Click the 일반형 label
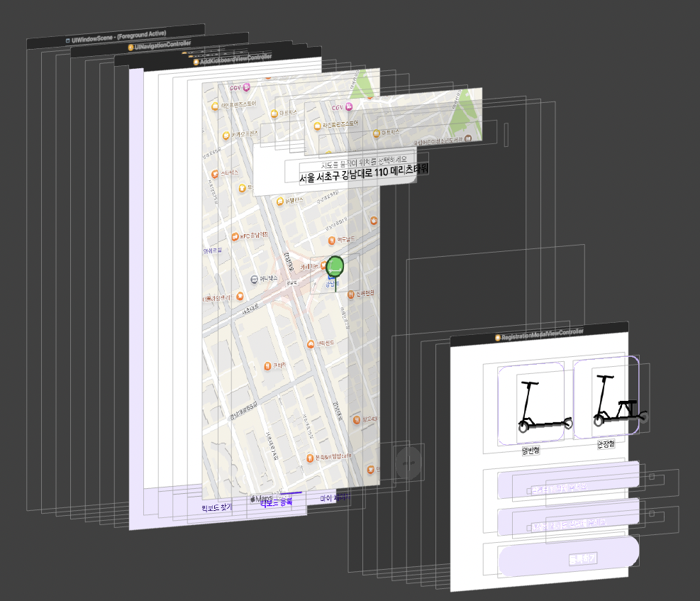Image resolution: width=700 pixels, height=601 pixels. [x=530, y=451]
